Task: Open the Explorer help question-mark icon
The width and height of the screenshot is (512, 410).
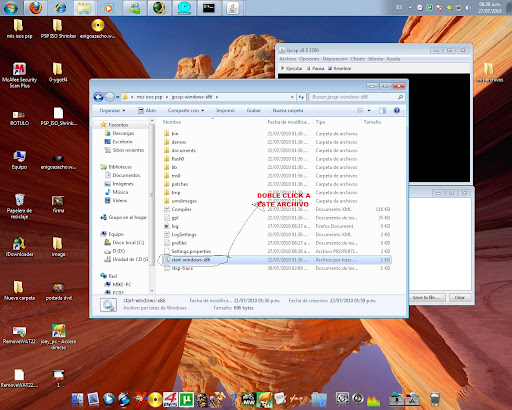Action: (x=397, y=110)
